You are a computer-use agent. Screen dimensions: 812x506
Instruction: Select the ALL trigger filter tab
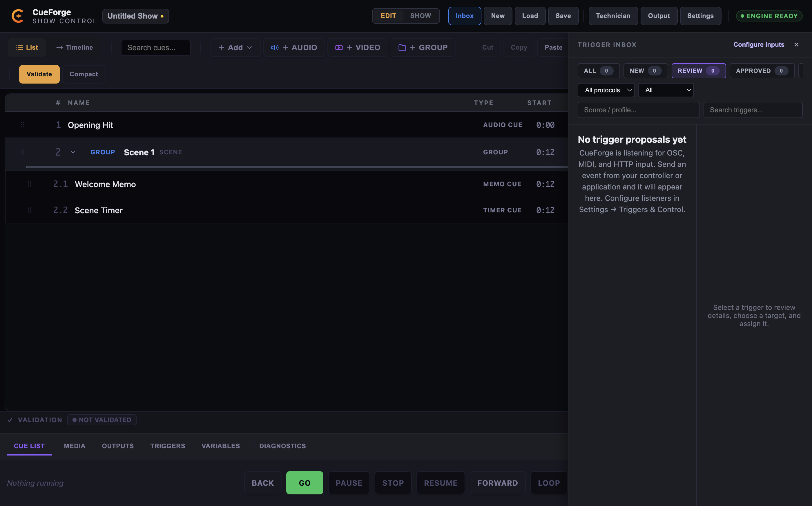click(x=598, y=71)
